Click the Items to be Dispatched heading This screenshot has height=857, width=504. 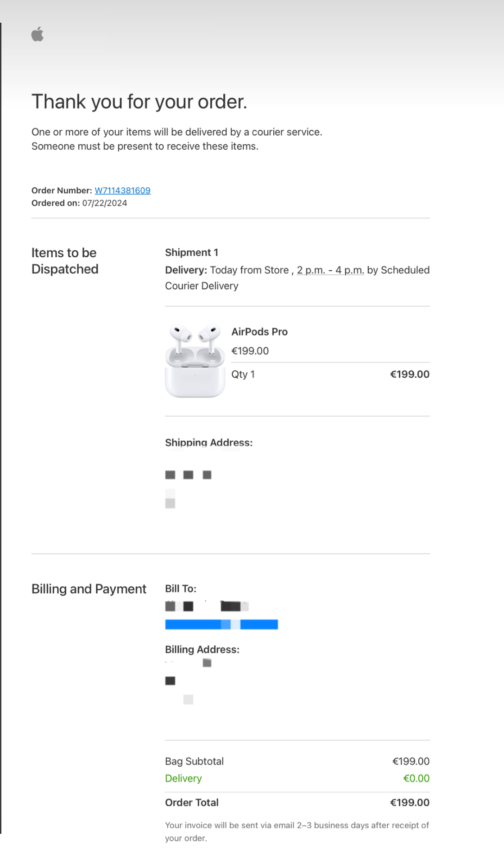pyautogui.click(x=65, y=261)
